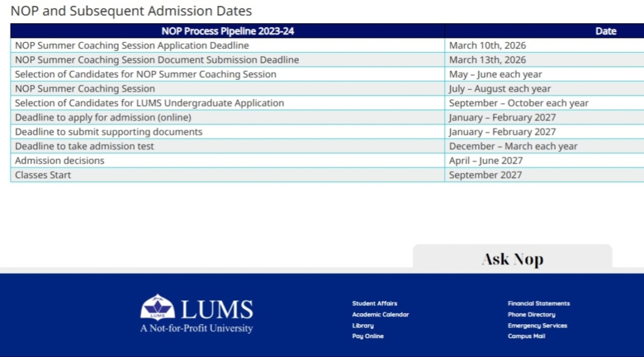Viewport: 644px width, 357px height.
Task: Select 'NOP Summer Coaching Session Document Submission Deadline' text
Action: (x=157, y=60)
